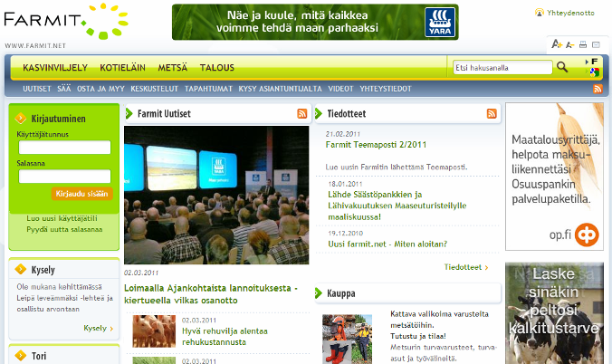Go to UUTISET section
This screenshot has height=364, width=612.
point(37,89)
